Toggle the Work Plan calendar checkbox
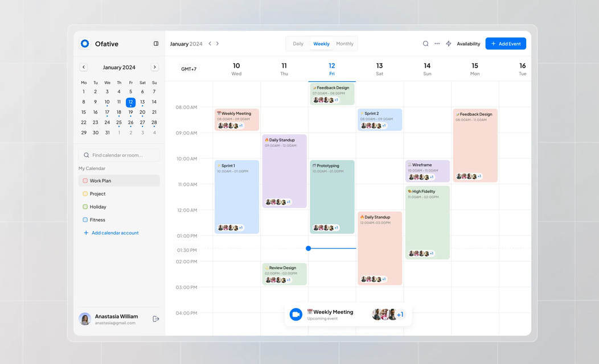Screen dimensions: 599x364 (x=85, y=181)
